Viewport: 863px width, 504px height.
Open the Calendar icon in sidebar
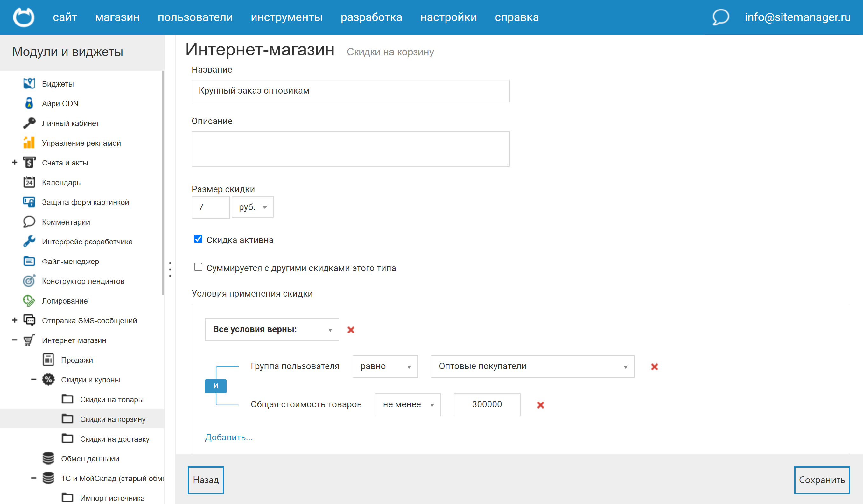[29, 183]
